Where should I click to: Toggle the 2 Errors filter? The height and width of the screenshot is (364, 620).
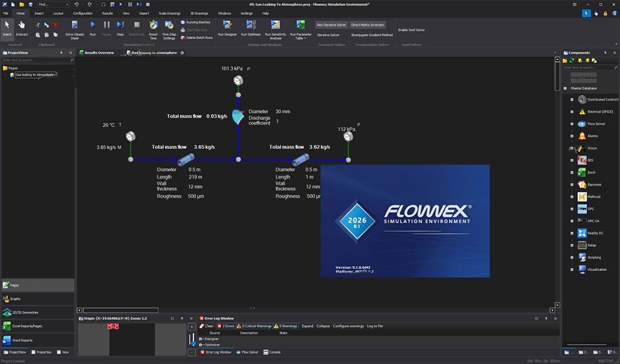[226, 326]
